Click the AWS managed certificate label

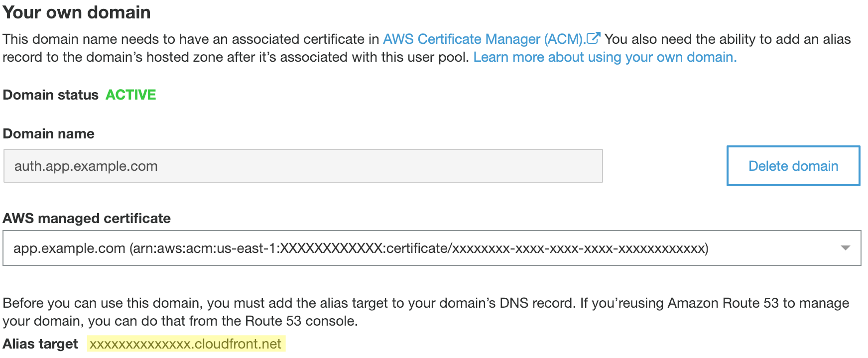click(x=87, y=218)
